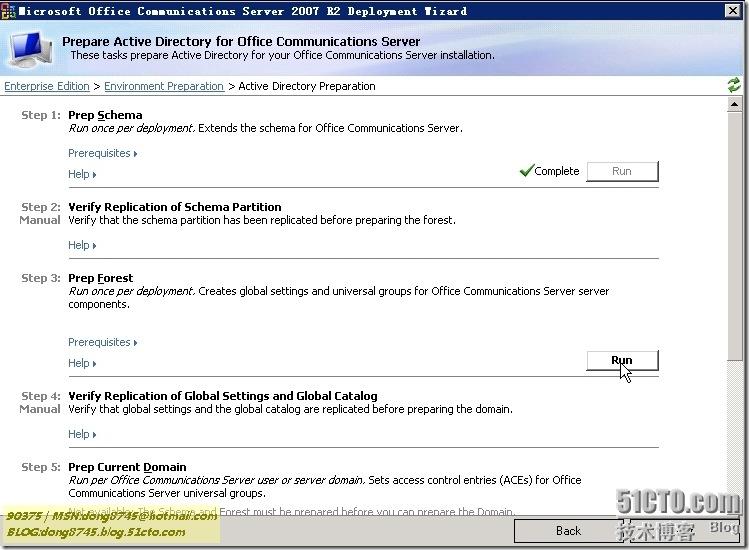Click the Active Directory Preparation breadcrumb text

(307, 86)
